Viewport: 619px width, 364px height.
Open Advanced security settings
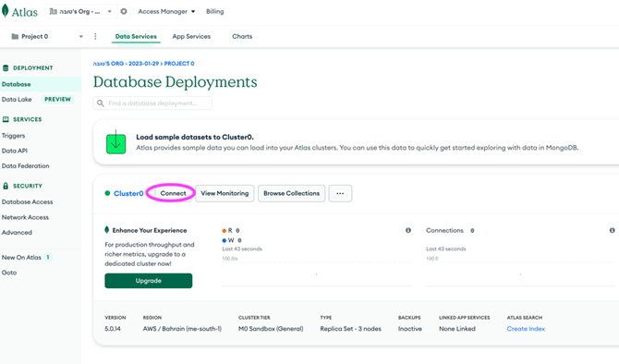coord(17,233)
